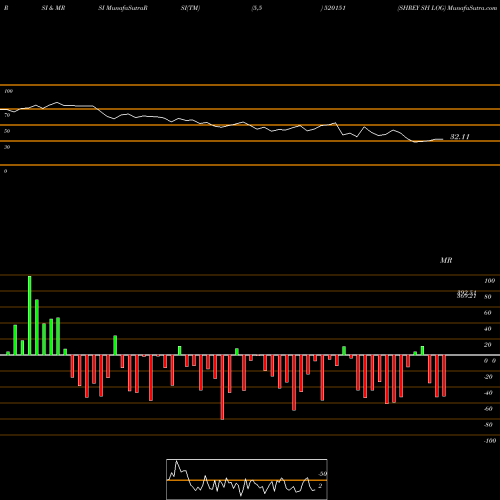
Task: Click the 50 label on the RSI axis
Action: [x=7, y=131]
